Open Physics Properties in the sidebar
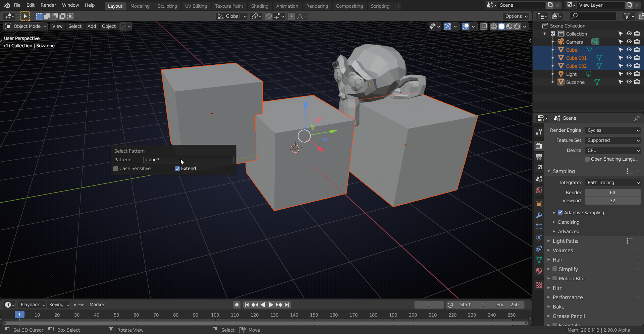 [x=539, y=237]
